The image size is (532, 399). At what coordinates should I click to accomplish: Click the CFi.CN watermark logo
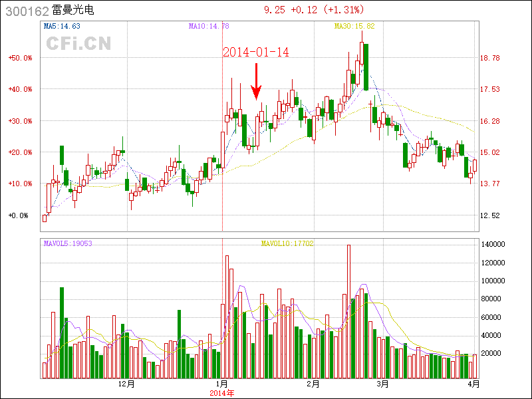(x=78, y=43)
